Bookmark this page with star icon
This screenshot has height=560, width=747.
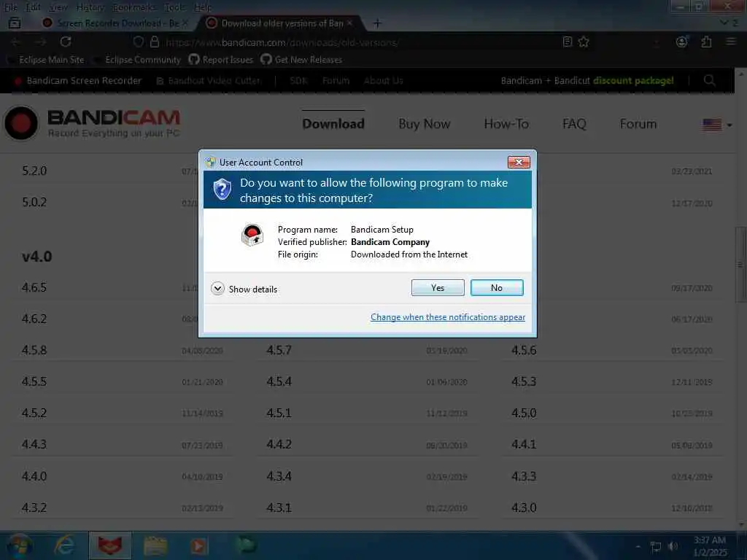pyautogui.click(x=584, y=42)
